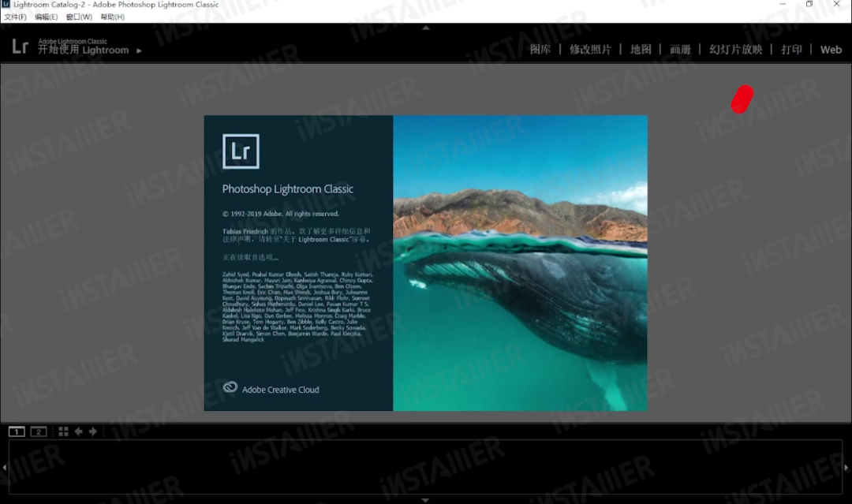The image size is (852, 504).
Task: Open the 窗口(W) menu
Action: click(79, 17)
